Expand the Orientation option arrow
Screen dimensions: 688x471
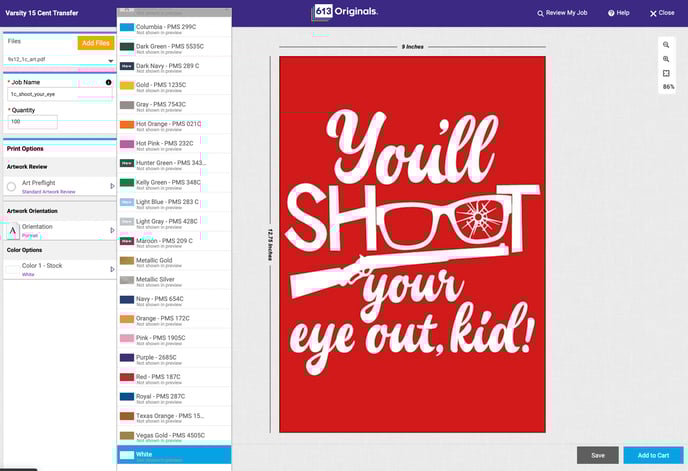pyautogui.click(x=112, y=230)
